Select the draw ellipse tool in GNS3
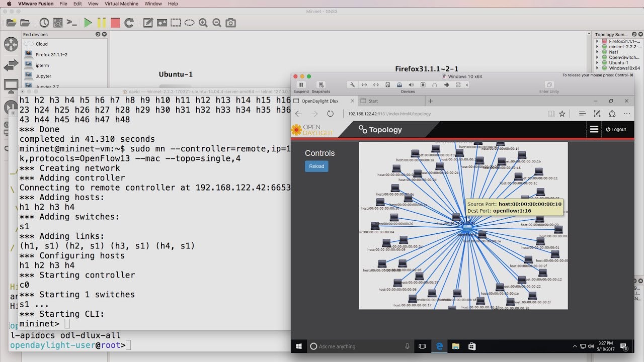Image resolution: width=644 pixels, height=362 pixels. [189, 23]
